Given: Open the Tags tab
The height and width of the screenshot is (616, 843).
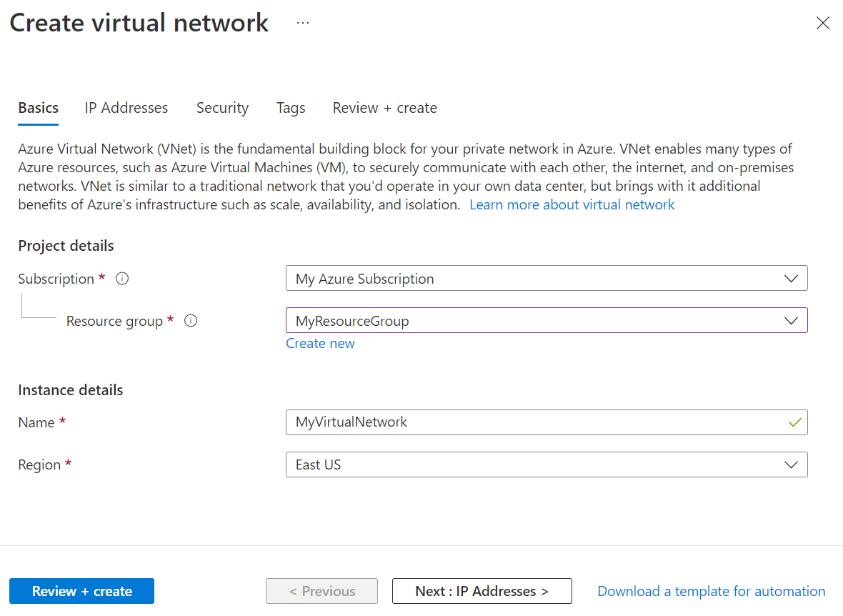Looking at the screenshot, I should point(291,108).
